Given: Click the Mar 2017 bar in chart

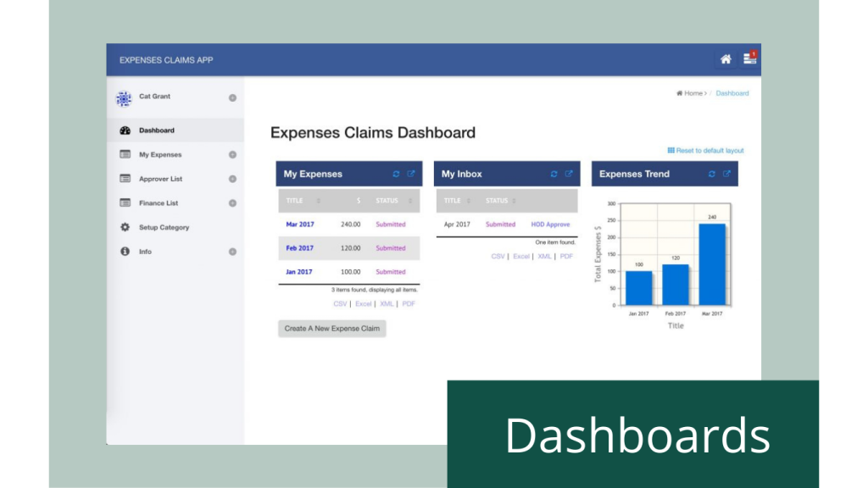Looking at the screenshot, I should click(712, 264).
